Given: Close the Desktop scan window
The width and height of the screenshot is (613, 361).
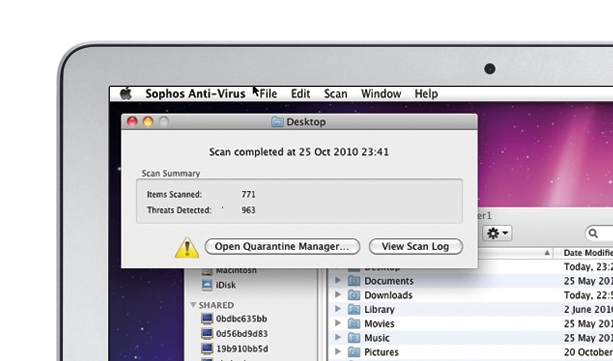Looking at the screenshot, I should click(132, 122).
